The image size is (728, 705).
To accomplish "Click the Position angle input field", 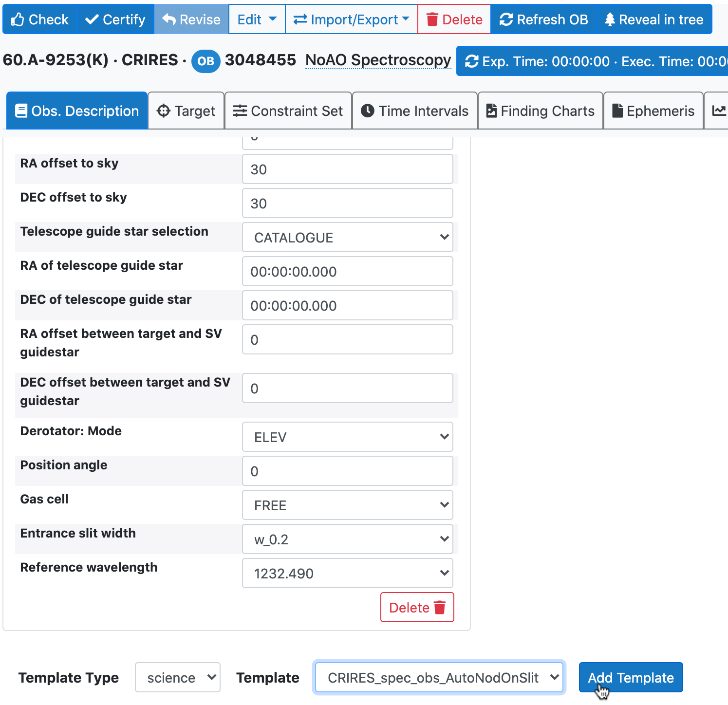I will click(347, 471).
